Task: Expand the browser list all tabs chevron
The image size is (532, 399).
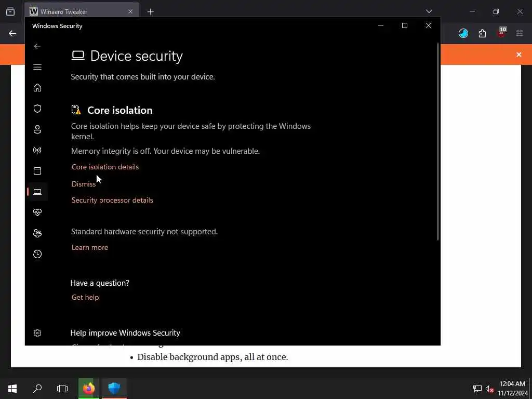Action: click(429, 11)
